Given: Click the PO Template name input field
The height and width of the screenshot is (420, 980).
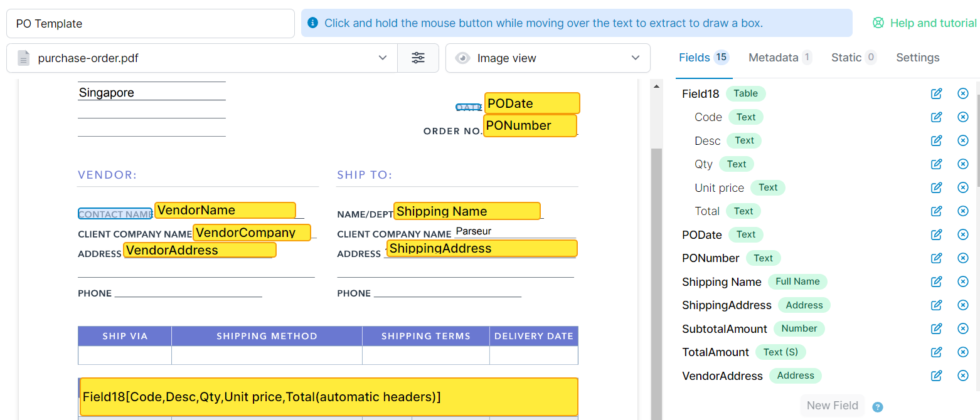Looking at the screenshot, I should [151, 23].
